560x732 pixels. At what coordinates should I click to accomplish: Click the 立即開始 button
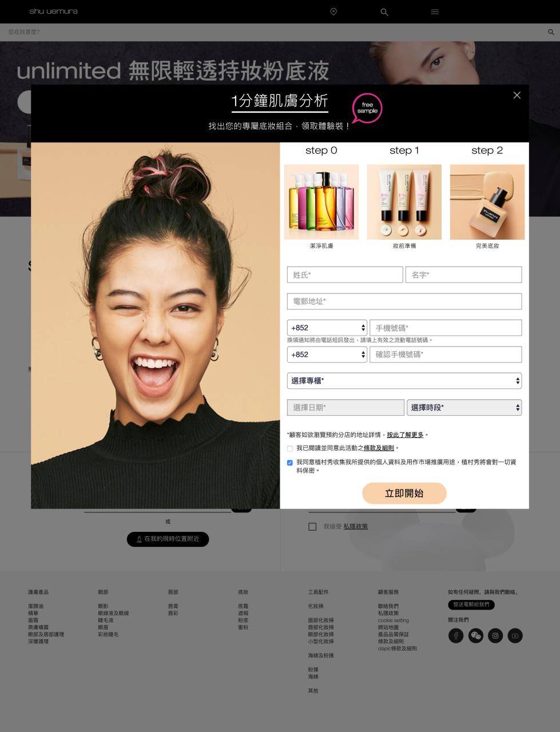coord(404,493)
